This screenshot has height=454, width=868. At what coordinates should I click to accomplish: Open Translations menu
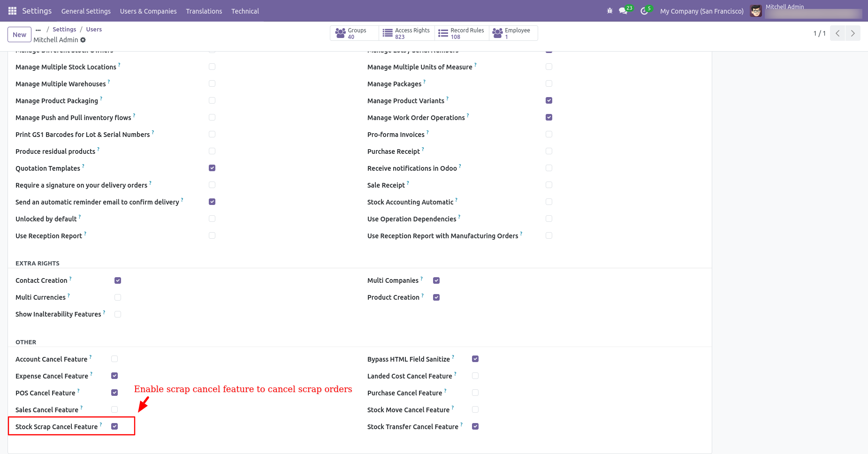(x=204, y=11)
